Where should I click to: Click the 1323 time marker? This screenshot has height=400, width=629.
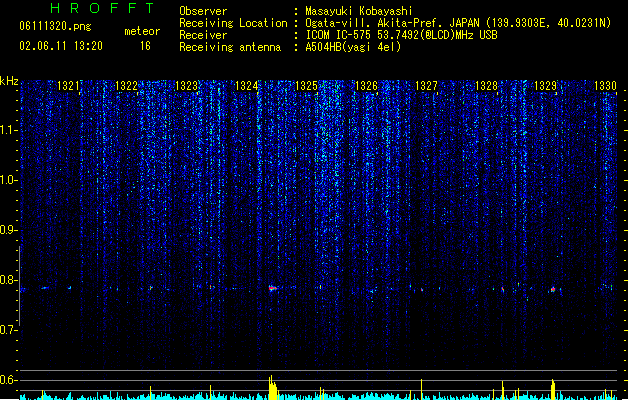[187, 86]
